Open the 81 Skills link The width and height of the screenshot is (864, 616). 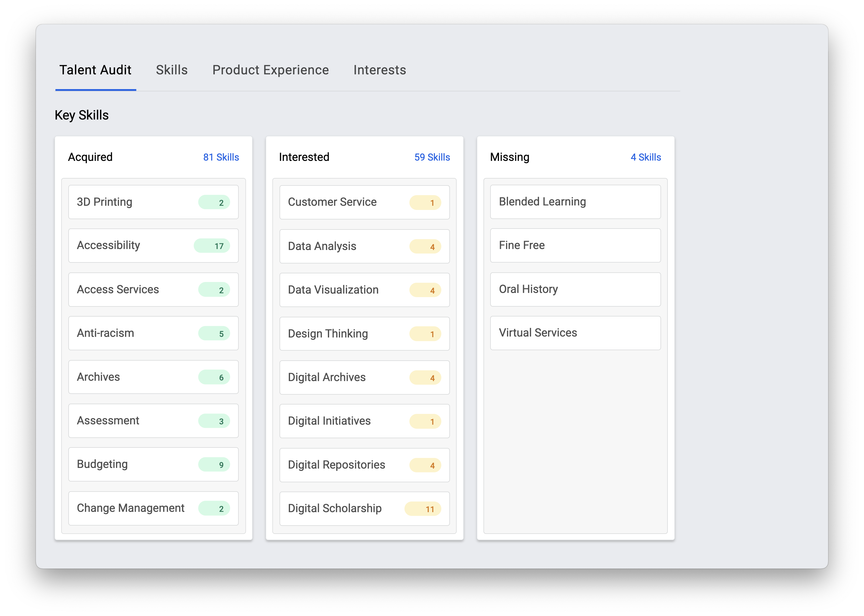click(x=221, y=157)
